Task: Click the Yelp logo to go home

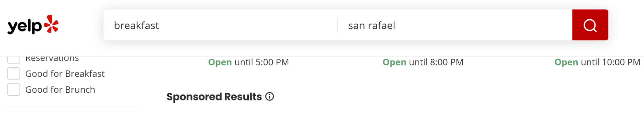Action: coord(33,25)
